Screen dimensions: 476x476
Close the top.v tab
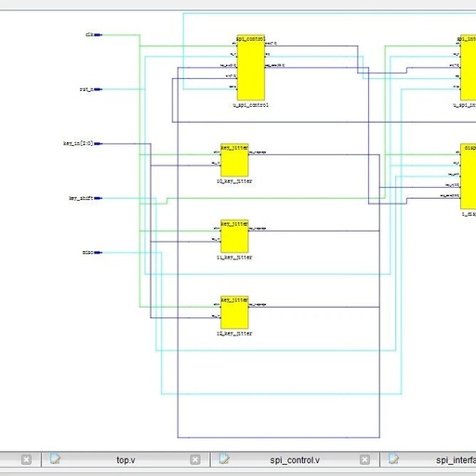pyautogui.click(x=195, y=459)
